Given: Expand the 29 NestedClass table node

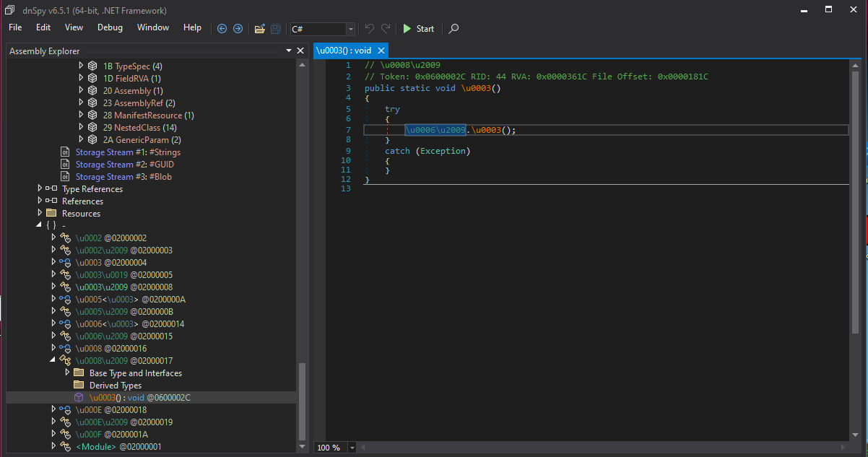Looking at the screenshot, I should [x=81, y=128].
